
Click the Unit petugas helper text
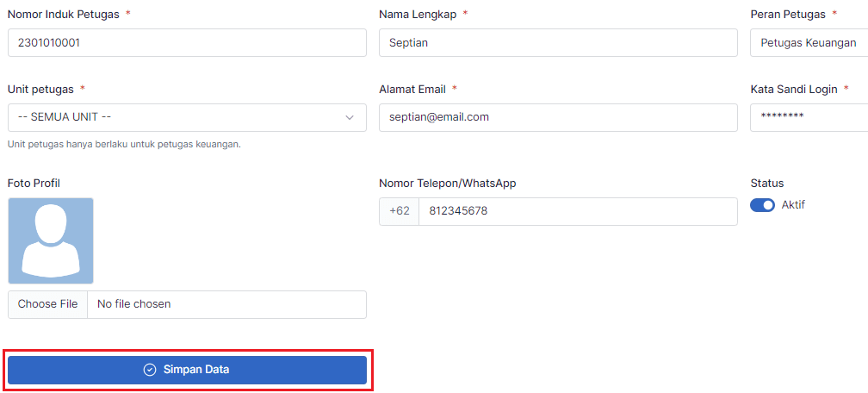[x=124, y=144]
